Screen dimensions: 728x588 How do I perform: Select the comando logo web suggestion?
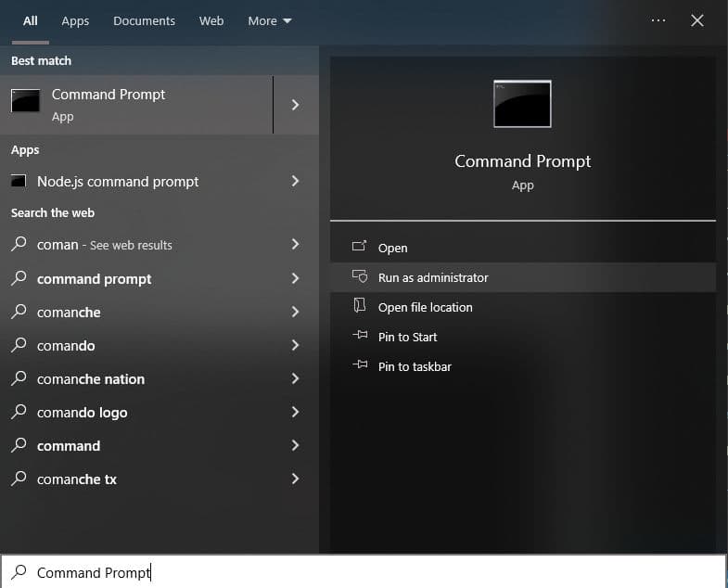(x=83, y=413)
